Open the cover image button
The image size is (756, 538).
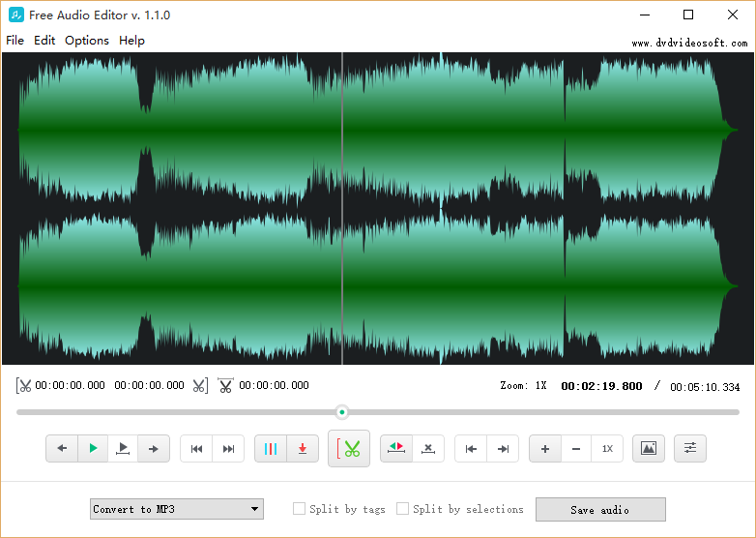coord(649,448)
